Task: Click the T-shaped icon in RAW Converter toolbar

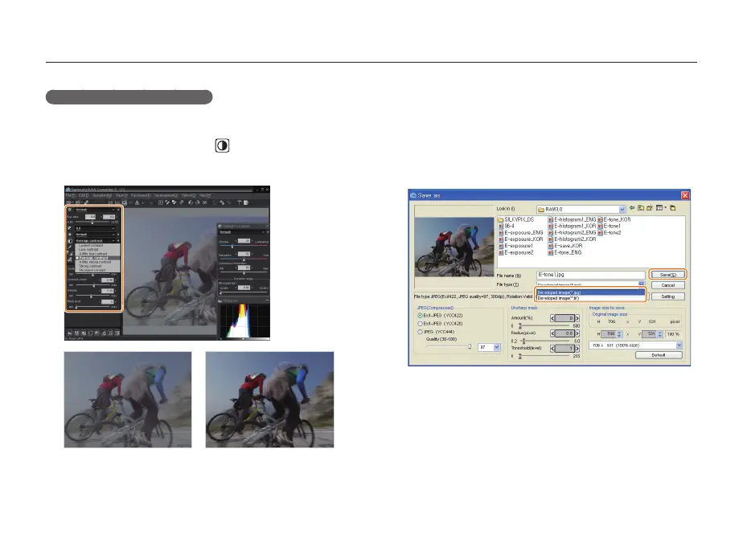Action: [x=240, y=202]
